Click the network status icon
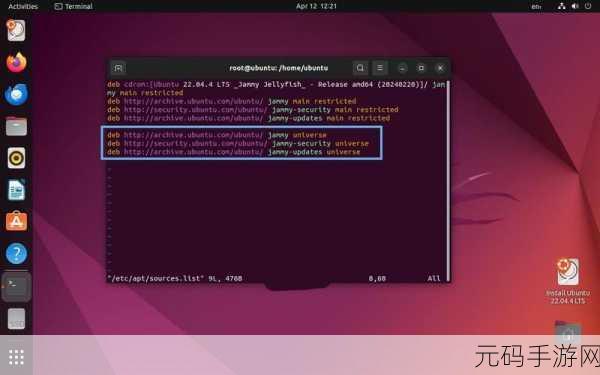The image size is (600, 375). 561,6
